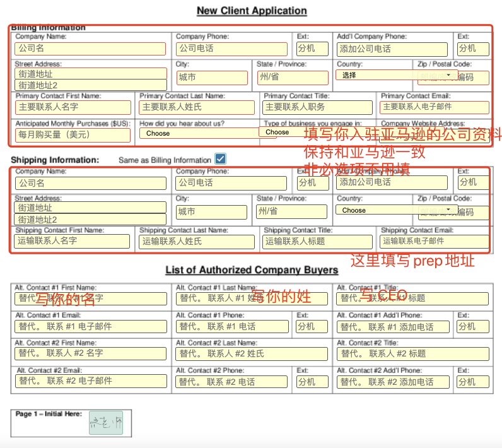The image size is (502, 448).
Task: Click the Alt. Contact #1 First Name field
Action: coord(91,298)
